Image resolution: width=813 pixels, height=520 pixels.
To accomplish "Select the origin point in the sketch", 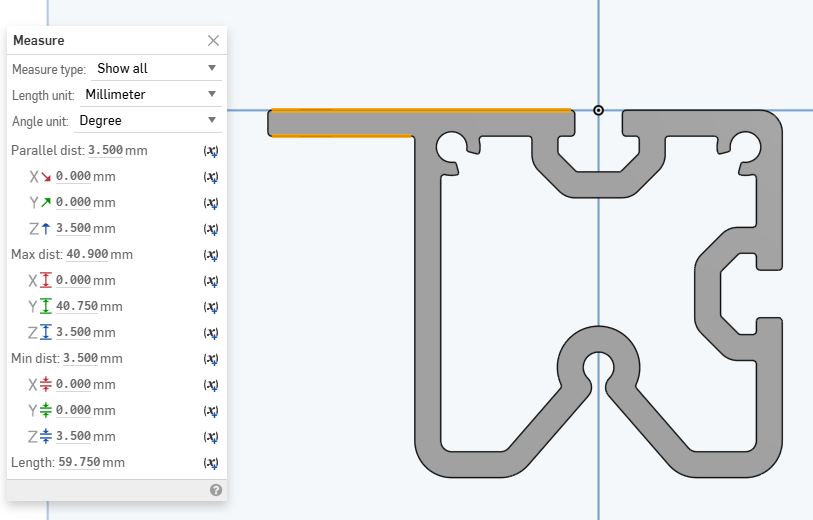I will (x=598, y=110).
